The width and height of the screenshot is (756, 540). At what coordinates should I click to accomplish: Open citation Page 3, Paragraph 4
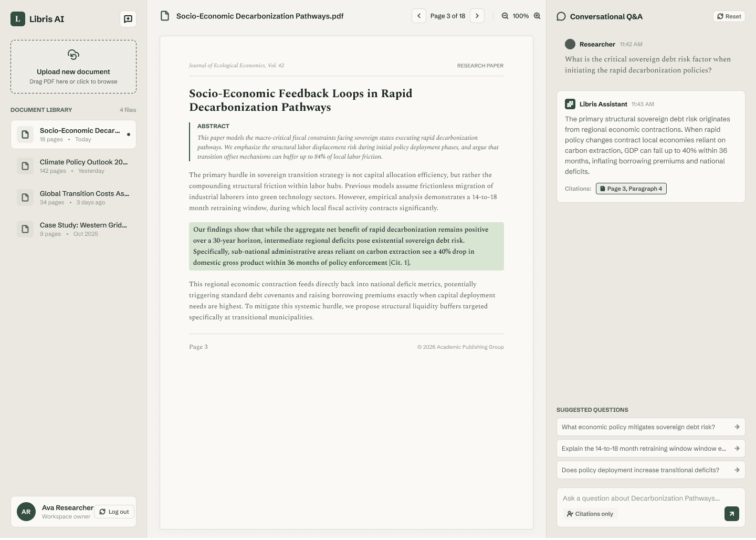click(631, 189)
